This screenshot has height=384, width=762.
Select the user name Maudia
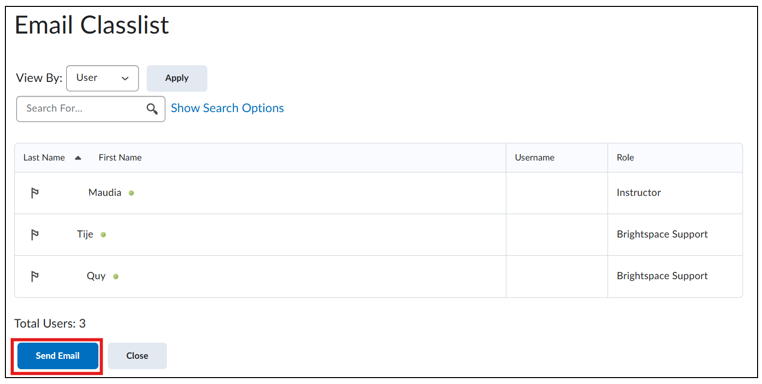click(104, 192)
